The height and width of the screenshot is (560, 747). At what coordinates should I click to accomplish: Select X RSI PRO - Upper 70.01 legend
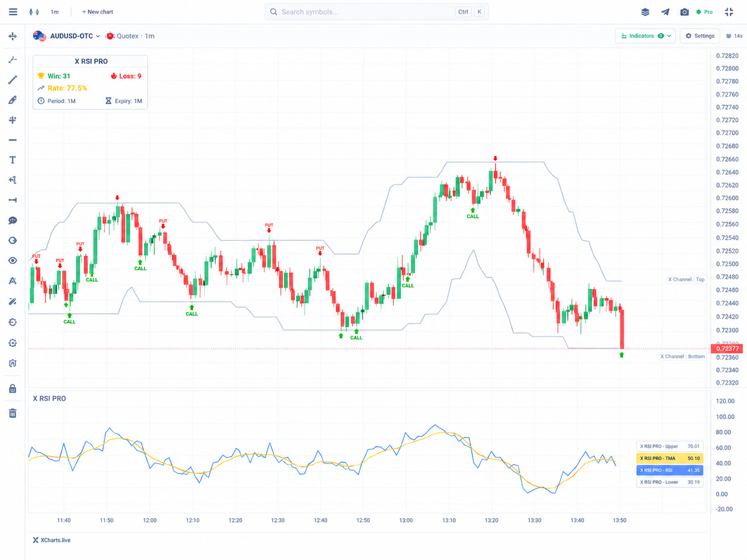pos(670,446)
